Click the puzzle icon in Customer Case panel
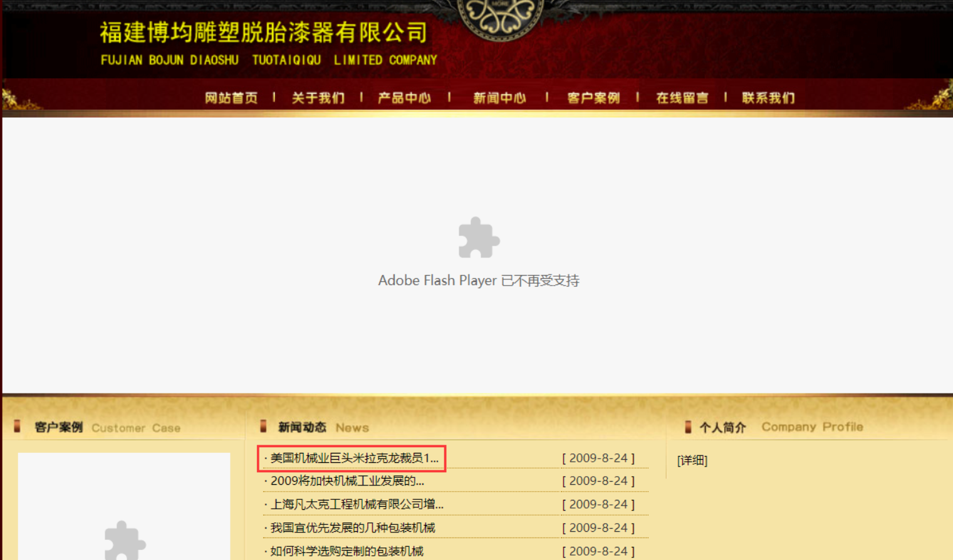Image resolution: width=953 pixels, height=560 pixels. pyautogui.click(x=125, y=539)
